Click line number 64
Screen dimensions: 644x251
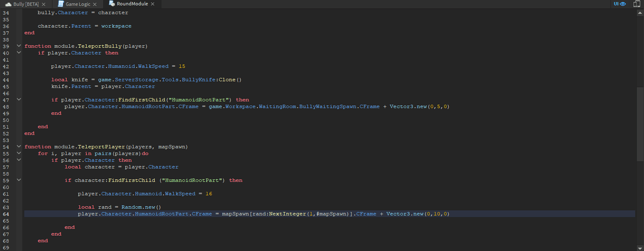pos(6,214)
